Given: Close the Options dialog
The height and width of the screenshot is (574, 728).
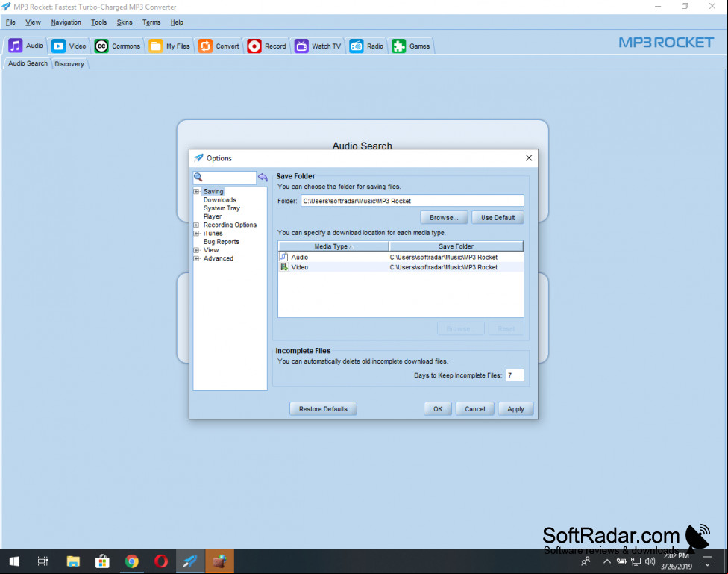Looking at the screenshot, I should click(529, 158).
